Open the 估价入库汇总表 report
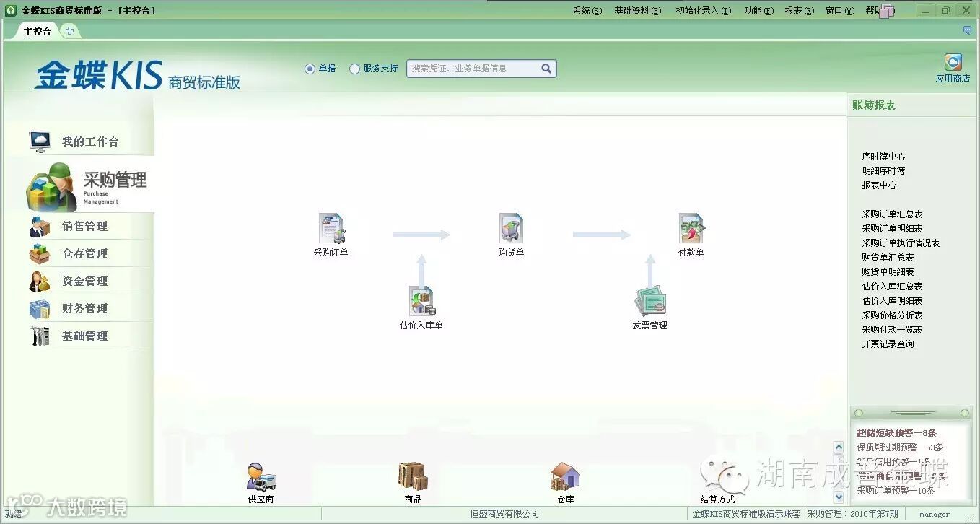 pyautogui.click(x=892, y=287)
